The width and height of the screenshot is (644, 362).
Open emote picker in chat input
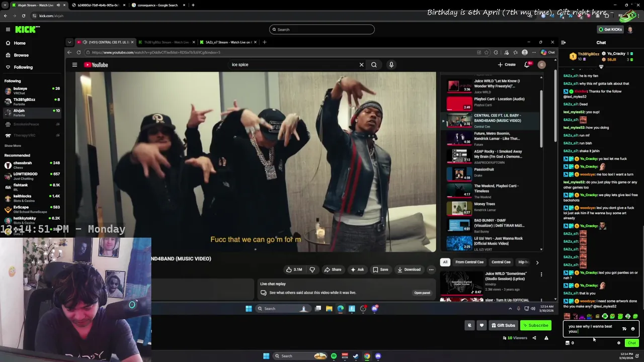pyautogui.click(x=633, y=329)
